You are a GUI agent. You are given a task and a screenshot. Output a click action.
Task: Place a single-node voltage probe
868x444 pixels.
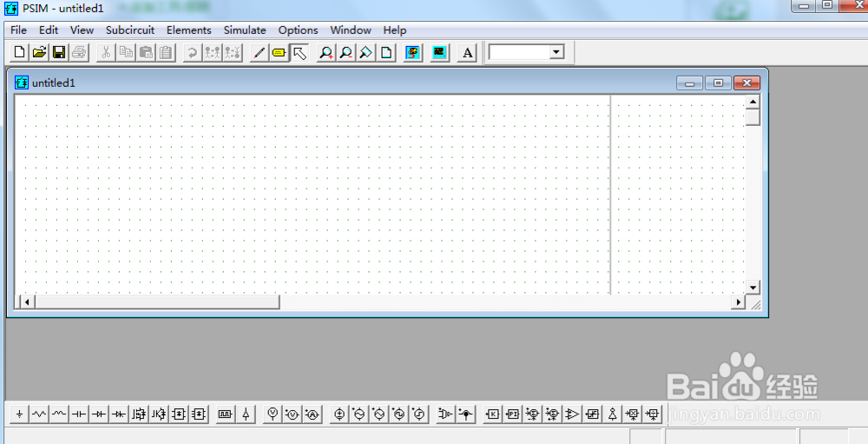tap(273, 414)
